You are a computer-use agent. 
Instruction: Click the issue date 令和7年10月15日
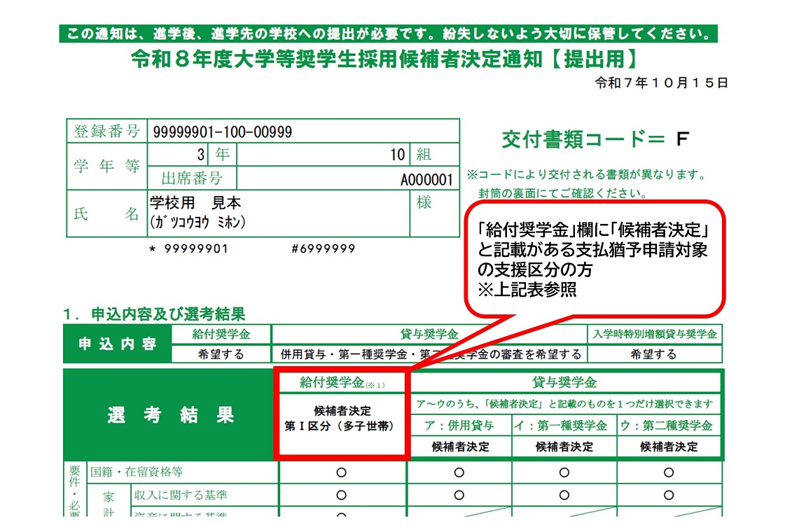click(x=661, y=83)
